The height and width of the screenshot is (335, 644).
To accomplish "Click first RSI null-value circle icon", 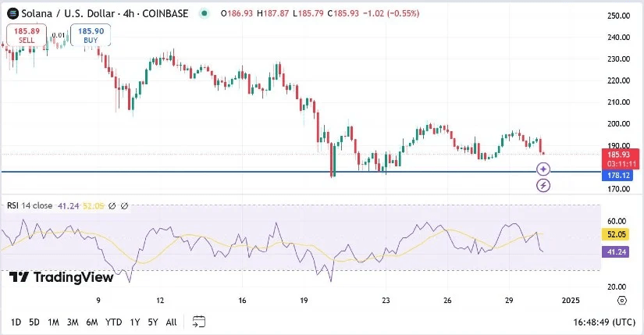I will (x=112, y=206).
